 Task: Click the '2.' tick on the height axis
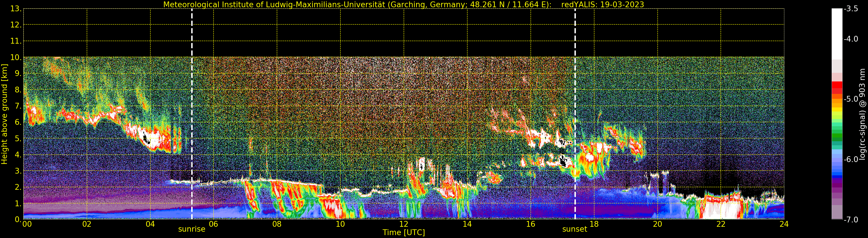(x=18, y=187)
